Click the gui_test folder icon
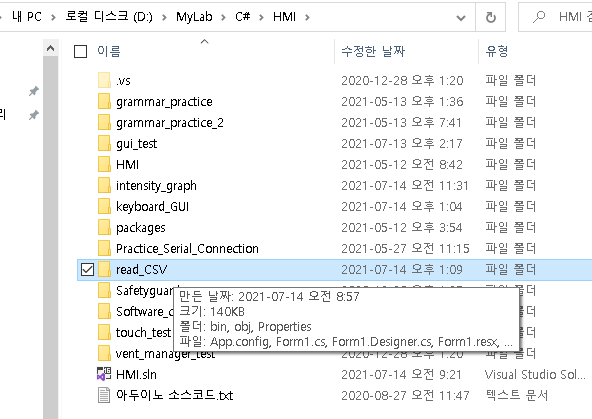The height and width of the screenshot is (419, 592). tap(104, 143)
